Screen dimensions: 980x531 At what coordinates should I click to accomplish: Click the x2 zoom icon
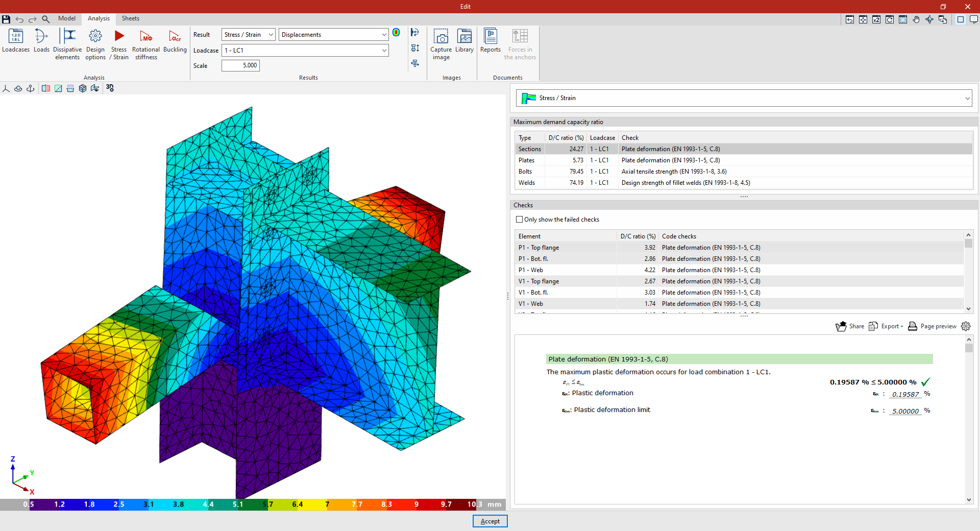[876, 19]
